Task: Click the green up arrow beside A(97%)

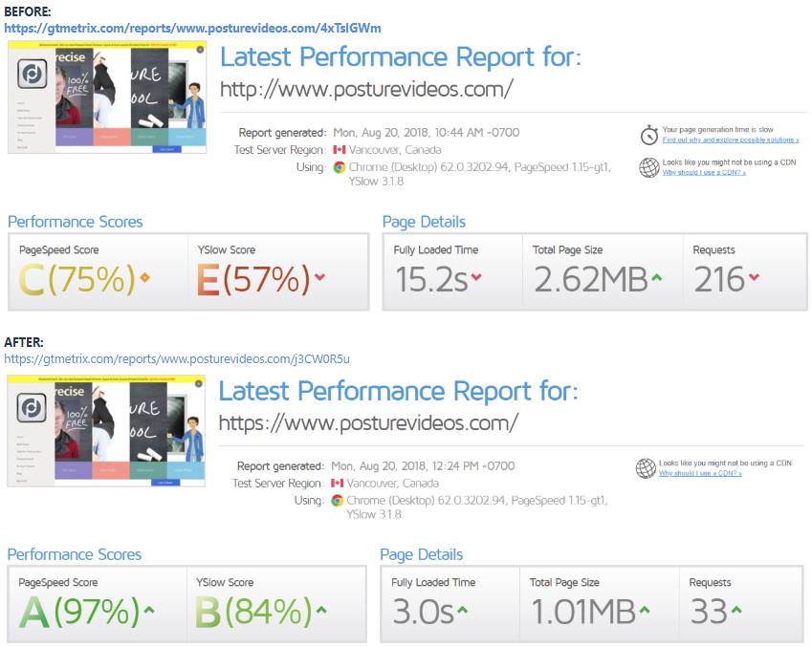Action: click(x=149, y=610)
